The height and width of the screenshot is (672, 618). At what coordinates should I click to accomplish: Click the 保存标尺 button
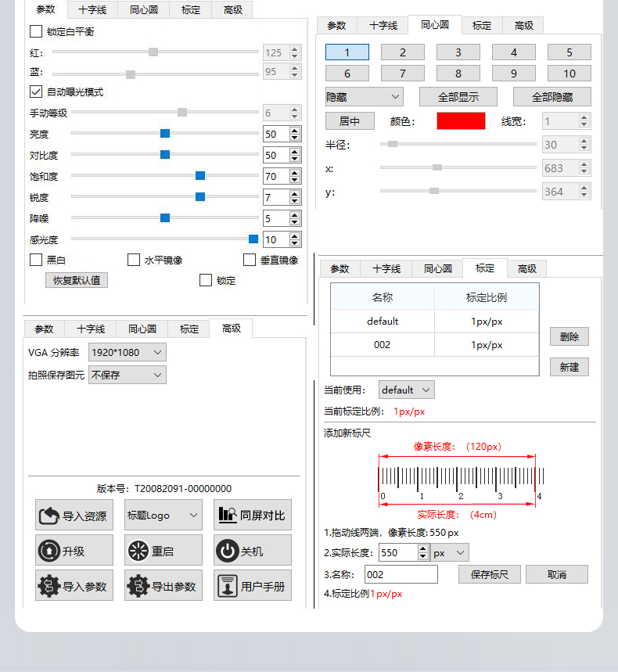click(x=490, y=574)
